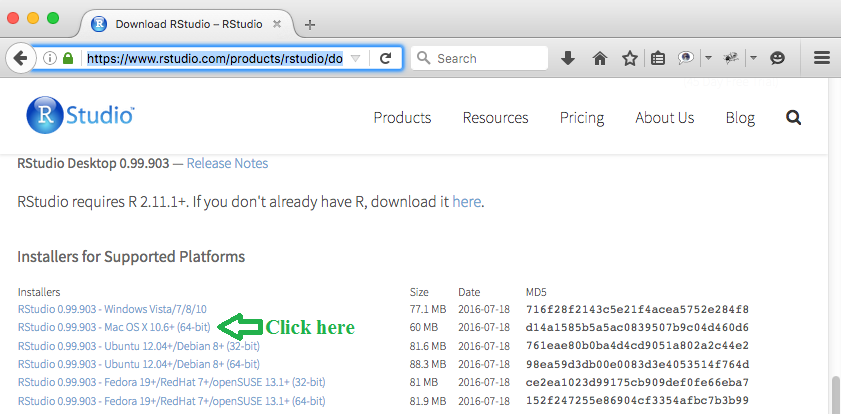Open the Resources menu

[x=496, y=117]
